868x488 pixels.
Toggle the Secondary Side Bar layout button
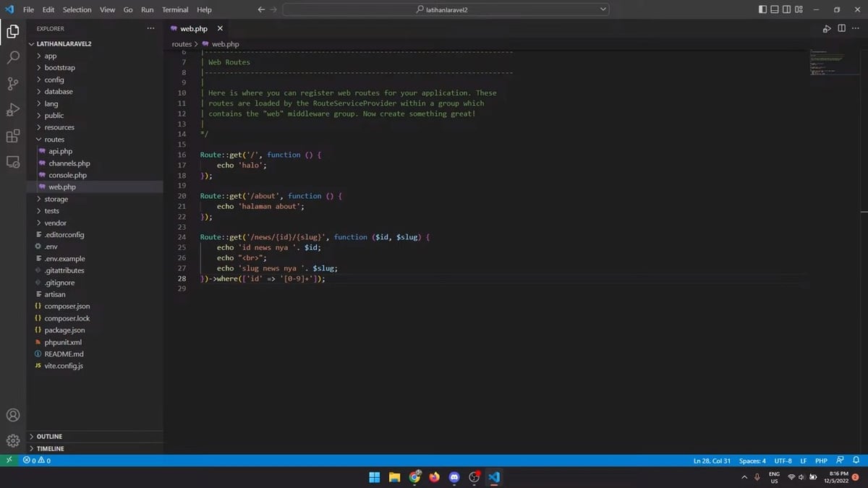coord(787,9)
